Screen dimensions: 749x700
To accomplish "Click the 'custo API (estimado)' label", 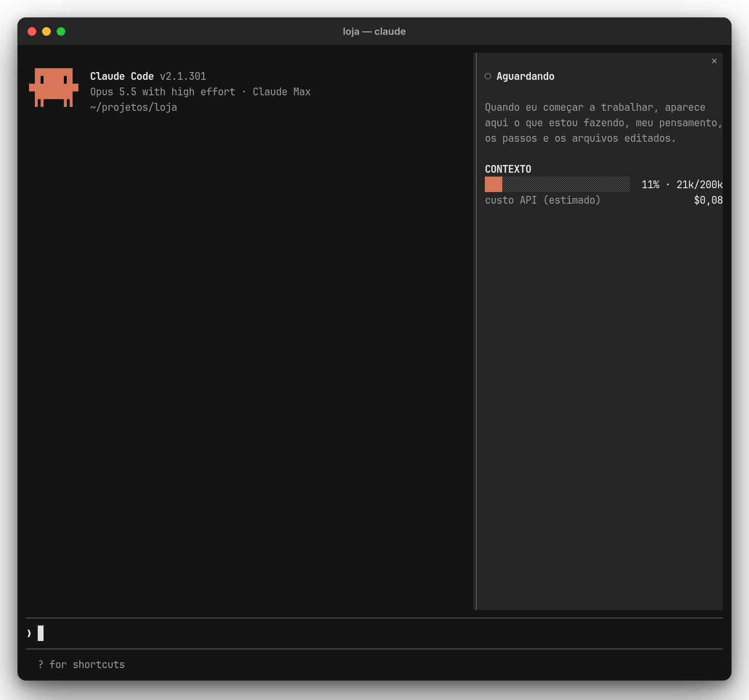I will coord(543,200).
